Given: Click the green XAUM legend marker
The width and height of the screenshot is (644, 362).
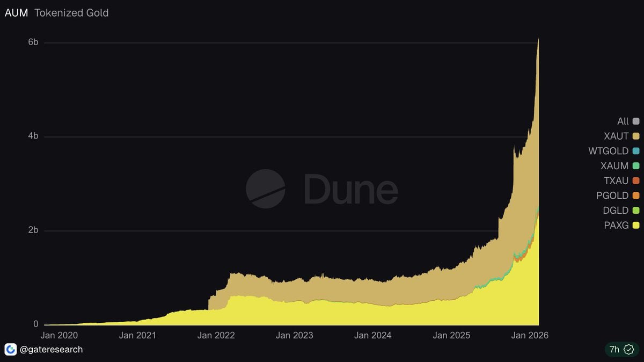Looking at the screenshot, I should (x=636, y=166).
